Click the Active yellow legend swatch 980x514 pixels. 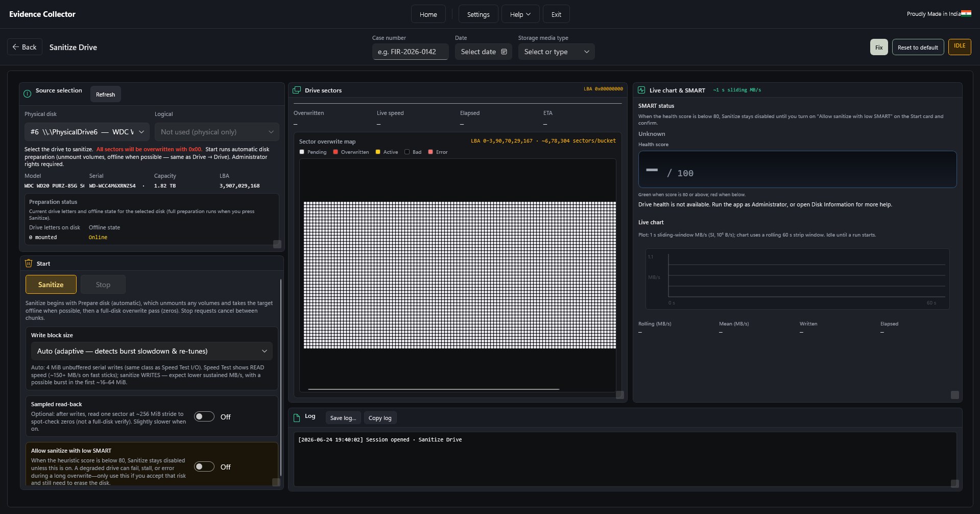378,152
